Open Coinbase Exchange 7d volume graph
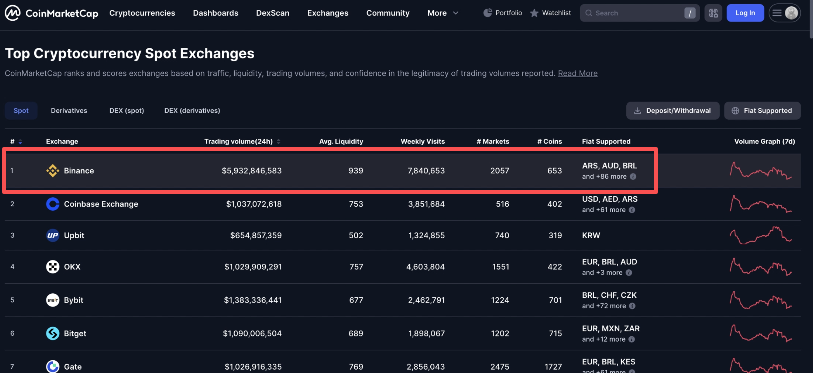 pos(761,203)
